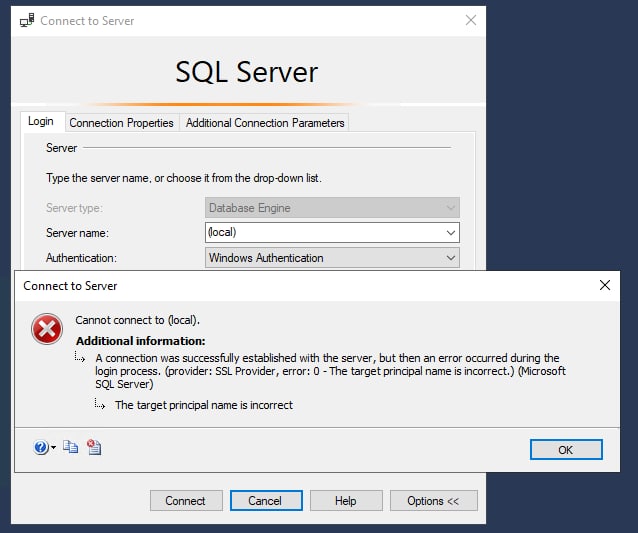
Task: Switch to the Login tab
Action: 41,121
